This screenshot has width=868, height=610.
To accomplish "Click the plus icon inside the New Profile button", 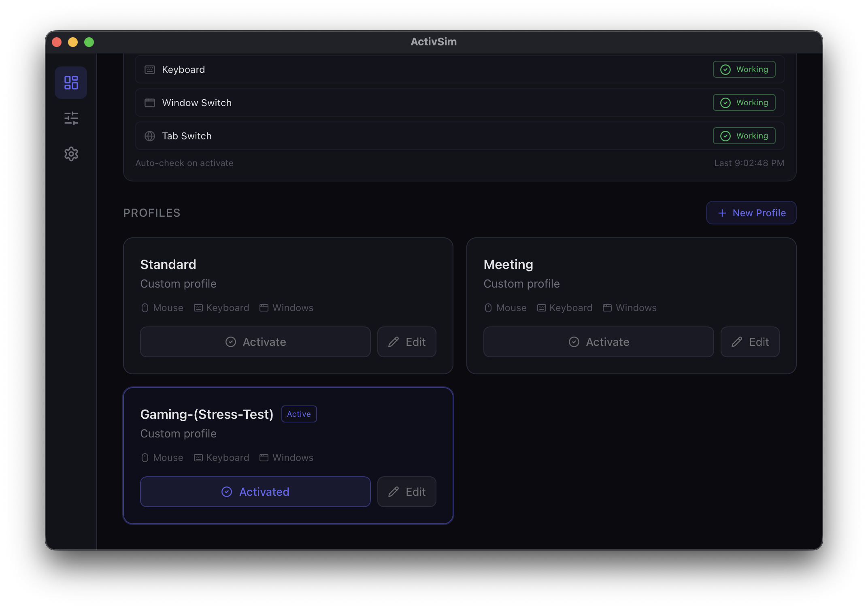I will click(722, 213).
